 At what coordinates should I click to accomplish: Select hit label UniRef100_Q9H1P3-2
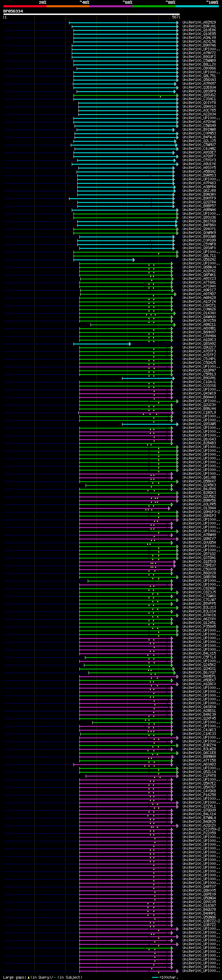(x=201, y=512)
